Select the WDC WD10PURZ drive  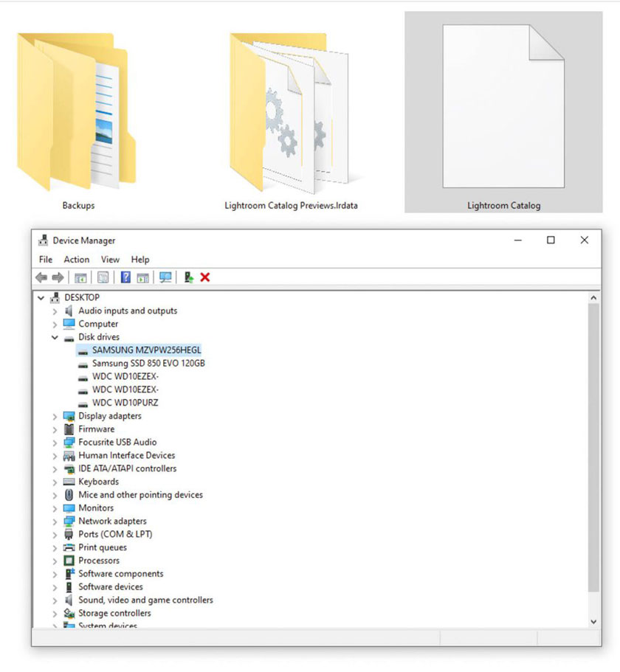pos(125,403)
